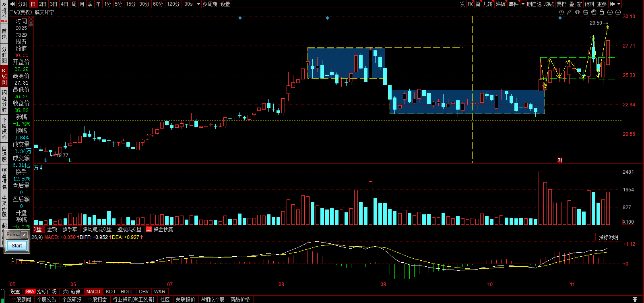Click the 窗 window button
644x303 pixels.
pyautogui.click(x=579, y=4)
